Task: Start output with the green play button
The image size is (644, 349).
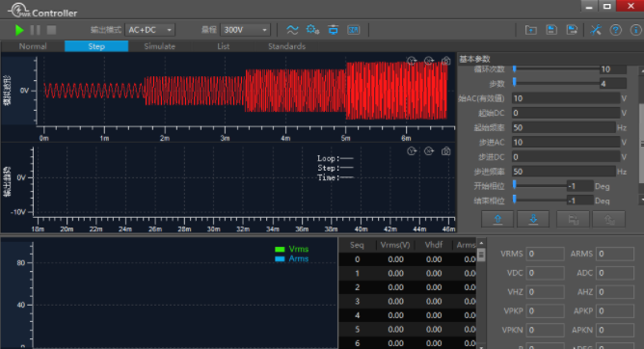Action: coord(19,30)
